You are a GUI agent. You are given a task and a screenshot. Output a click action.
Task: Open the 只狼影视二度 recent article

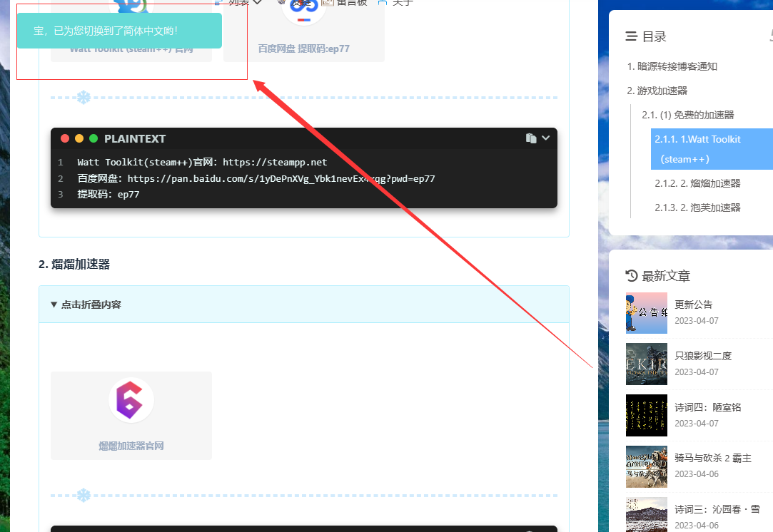click(x=703, y=356)
